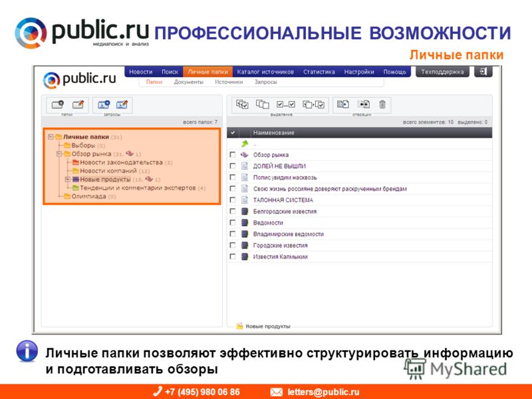Check the ТАЛОННАЯ СИСТЕМА checkbox
The width and height of the screenshot is (532, 399).
tap(232, 200)
